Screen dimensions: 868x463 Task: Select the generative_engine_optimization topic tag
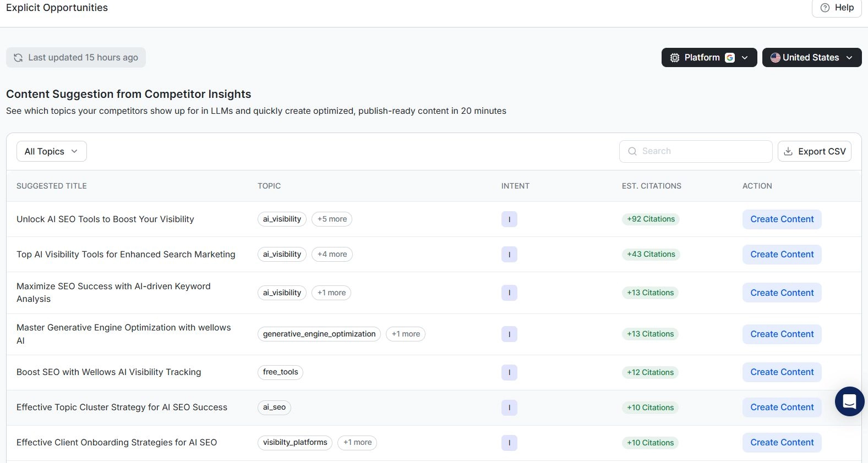(x=319, y=334)
